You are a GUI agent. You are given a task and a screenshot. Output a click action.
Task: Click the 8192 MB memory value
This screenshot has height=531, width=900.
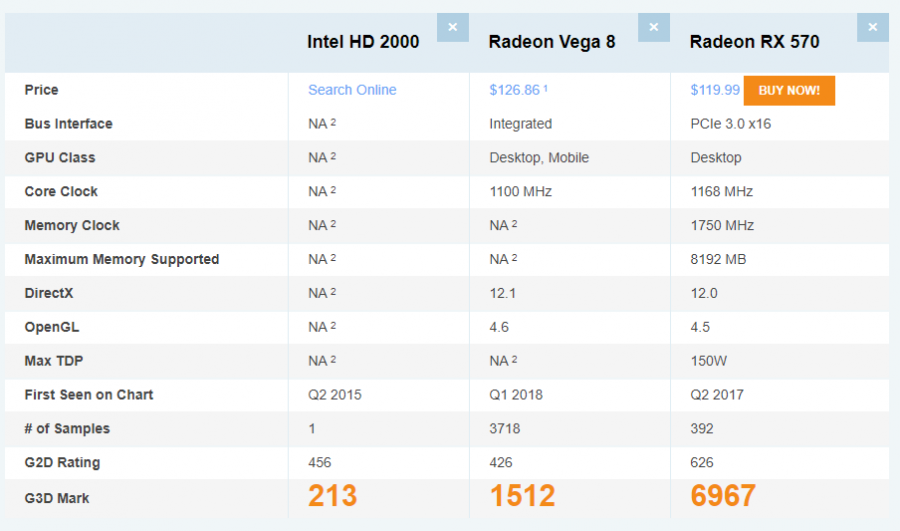[718, 259]
